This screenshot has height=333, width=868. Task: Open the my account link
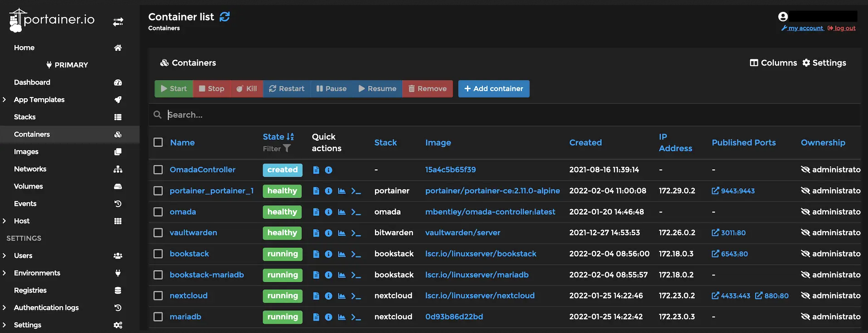[x=802, y=28]
